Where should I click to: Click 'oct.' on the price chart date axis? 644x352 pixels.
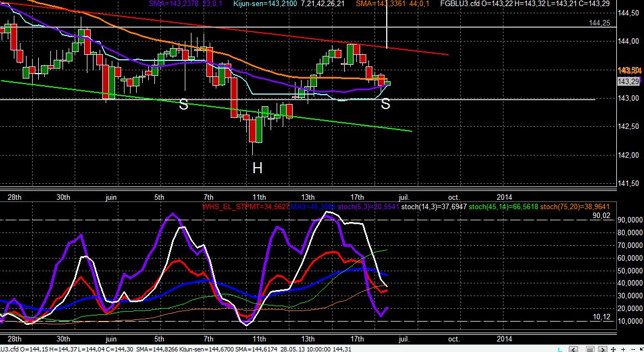[454, 197]
